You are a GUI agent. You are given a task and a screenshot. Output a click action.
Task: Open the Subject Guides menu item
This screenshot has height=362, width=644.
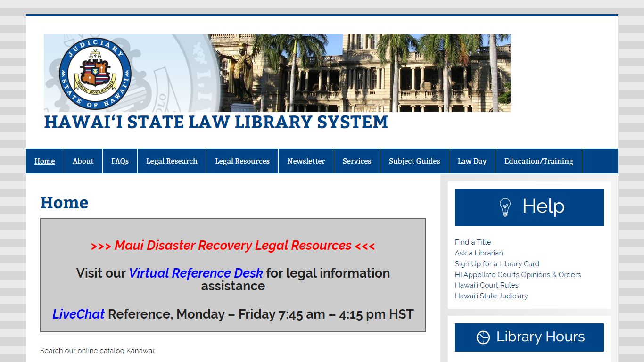click(x=414, y=161)
